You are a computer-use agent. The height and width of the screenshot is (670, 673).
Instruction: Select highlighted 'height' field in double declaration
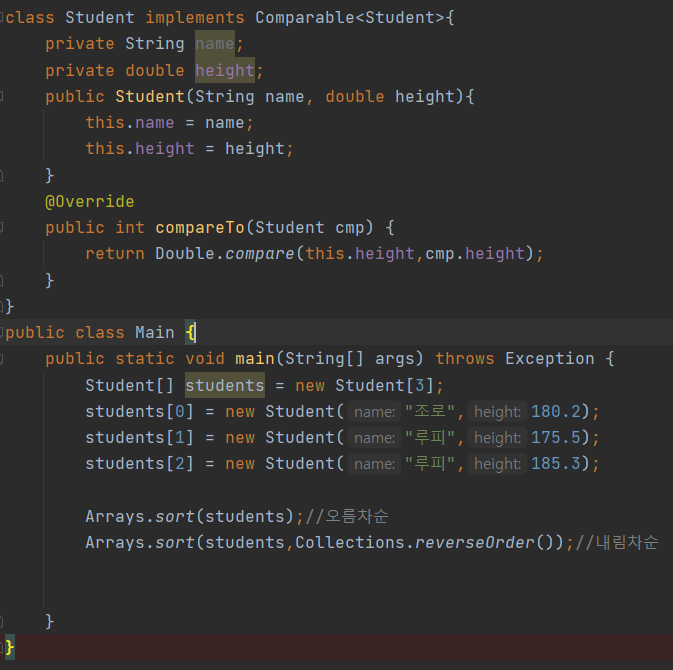[x=225, y=70]
